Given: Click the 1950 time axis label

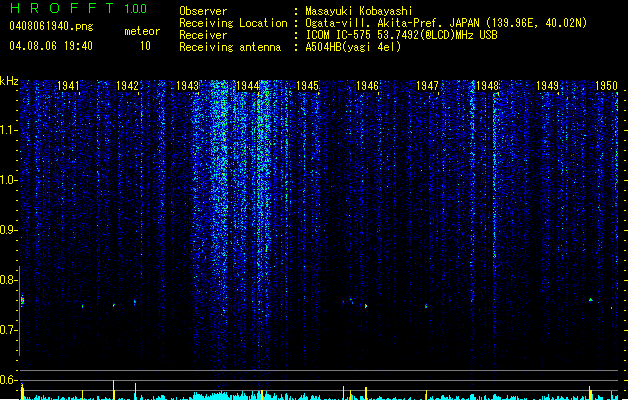Looking at the screenshot, I should tap(607, 86).
